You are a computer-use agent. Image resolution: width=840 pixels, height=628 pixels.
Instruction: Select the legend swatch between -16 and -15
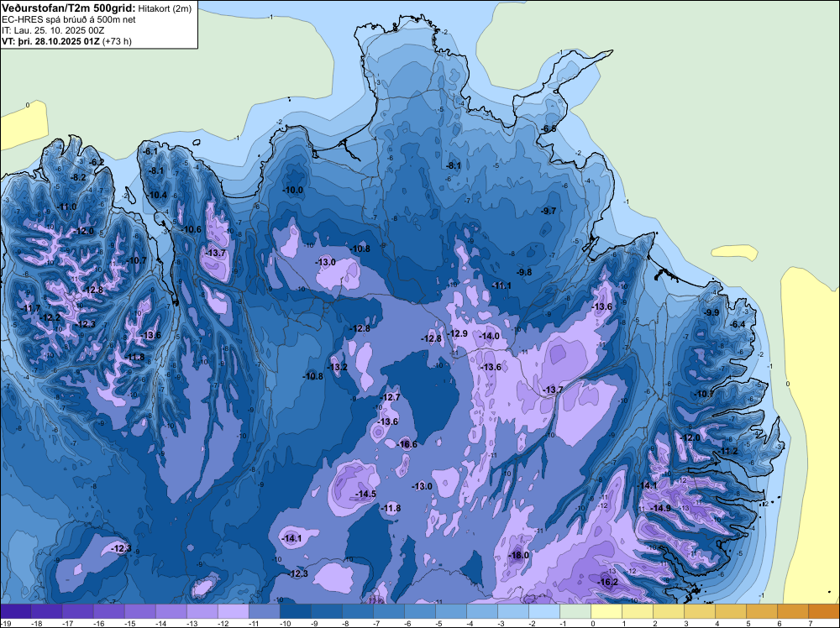[x=108, y=611]
